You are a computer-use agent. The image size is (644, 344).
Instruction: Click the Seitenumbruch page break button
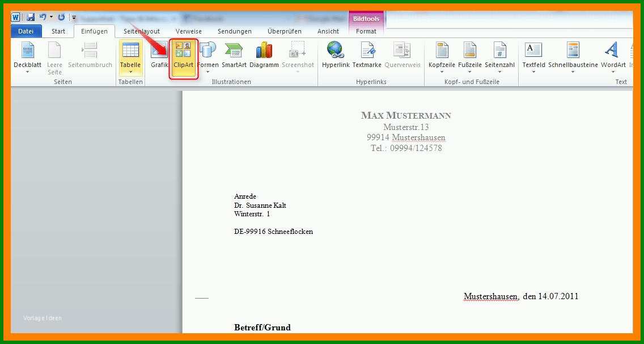coord(90,55)
